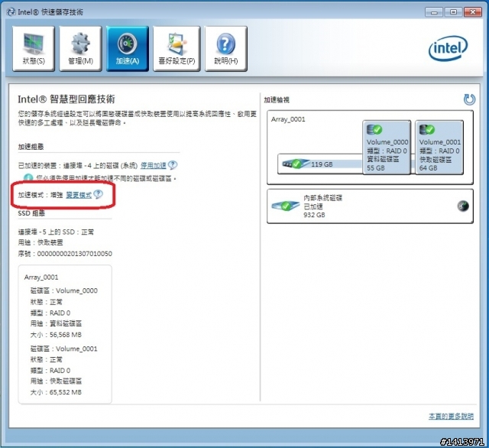Maximize the Intel window
The height and width of the screenshot is (448, 489).
[x=453, y=12]
